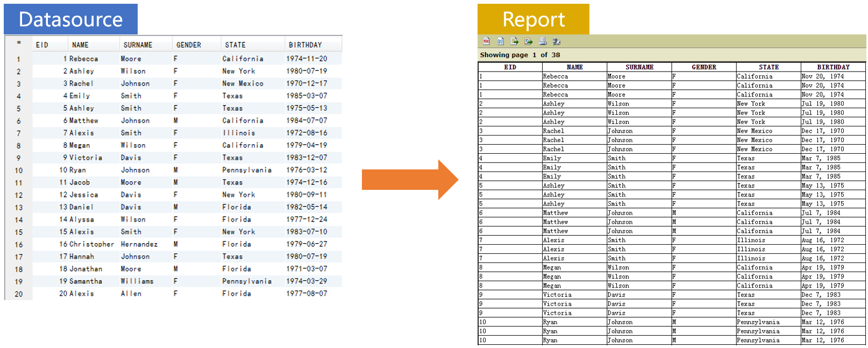
Task: Click the run report with parameters icon
Action: [500, 41]
